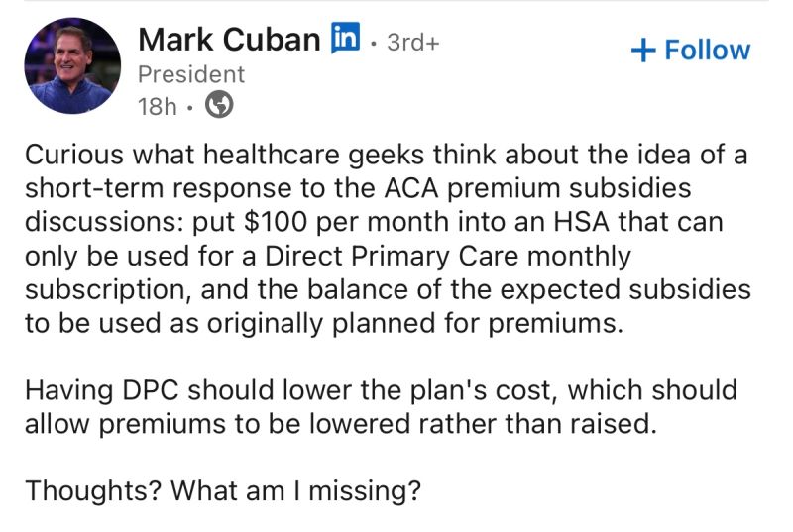The width and height of the screenshot is (793, 532).
Task: Click the globe public visibility icon
Action: pos(218,106)
